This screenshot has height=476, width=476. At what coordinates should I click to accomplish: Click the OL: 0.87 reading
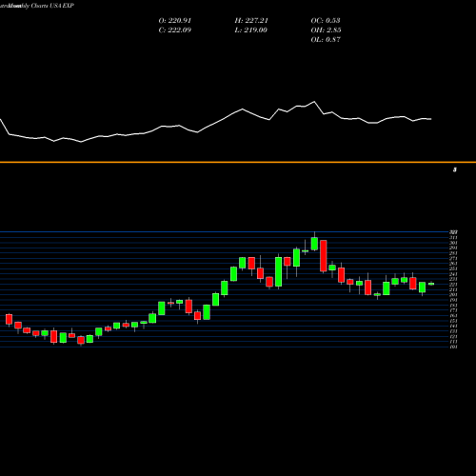pyautogui.click(x=326, y=40)
